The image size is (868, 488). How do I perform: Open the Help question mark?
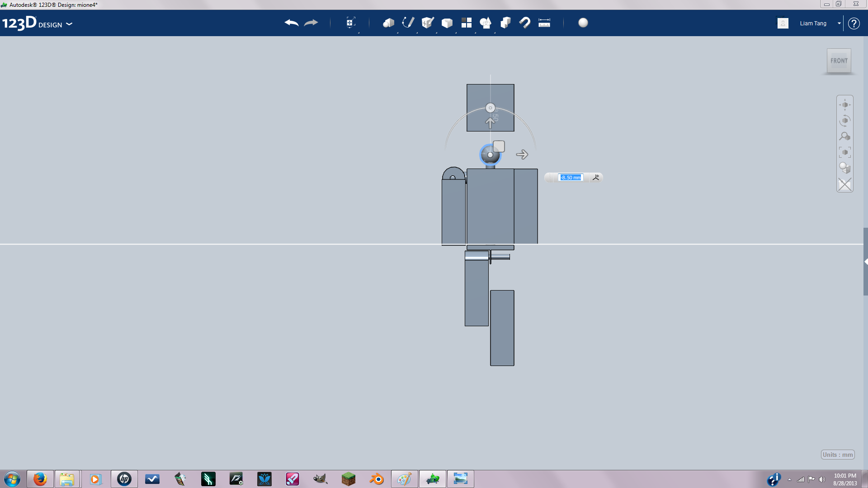click(x=854, y=23)
